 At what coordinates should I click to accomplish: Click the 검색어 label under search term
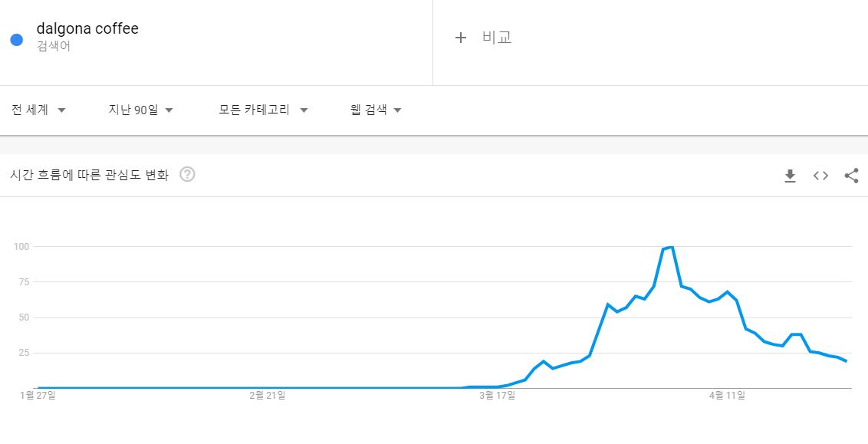(x=53, y=47)
